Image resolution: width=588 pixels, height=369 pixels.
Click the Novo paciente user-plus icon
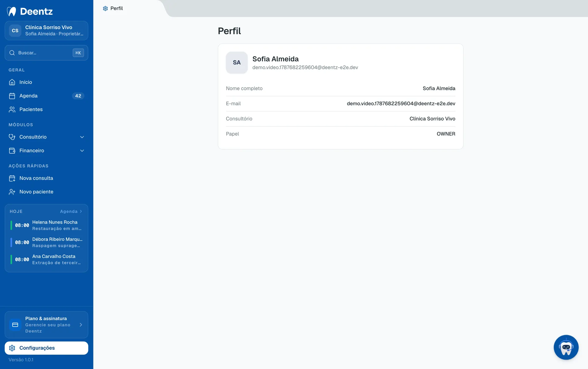[12, 192]
